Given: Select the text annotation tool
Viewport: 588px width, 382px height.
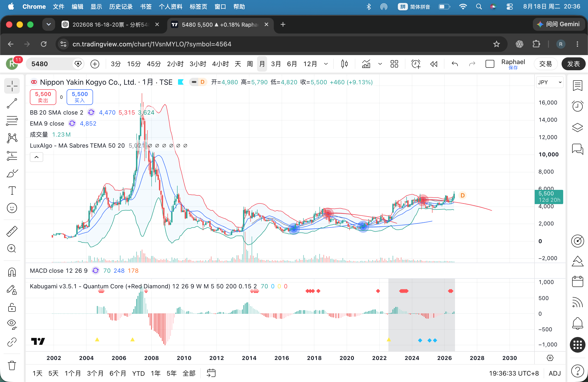Looking at the screenshot, I should tap(12, 191).
